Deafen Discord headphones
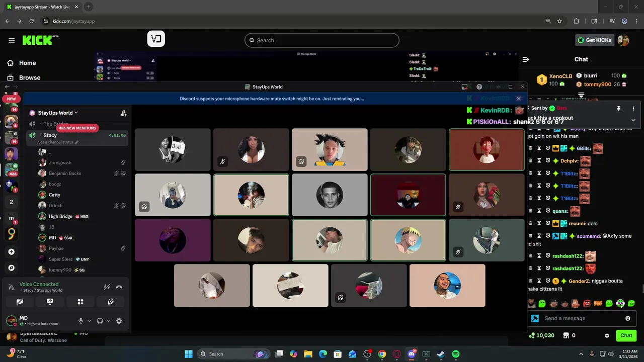Viewport: 644px width, 362px height. pos(100,321)
